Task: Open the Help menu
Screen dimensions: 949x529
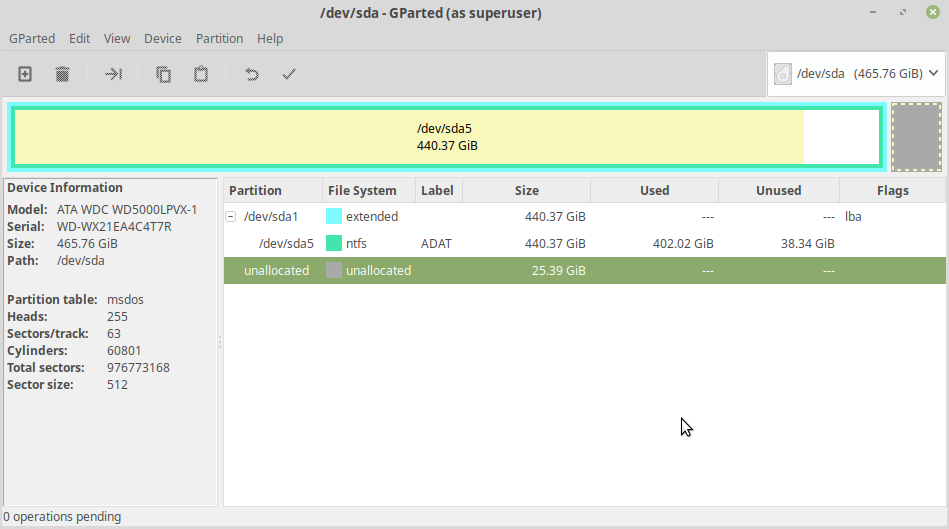Action: [x=270, y=38]
